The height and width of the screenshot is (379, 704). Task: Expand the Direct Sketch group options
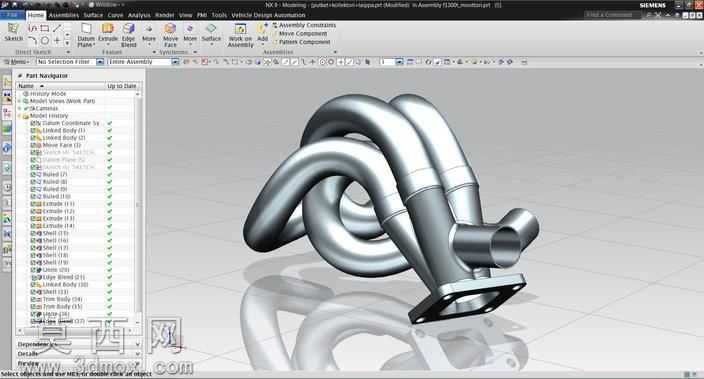click(x=68, y=53)
